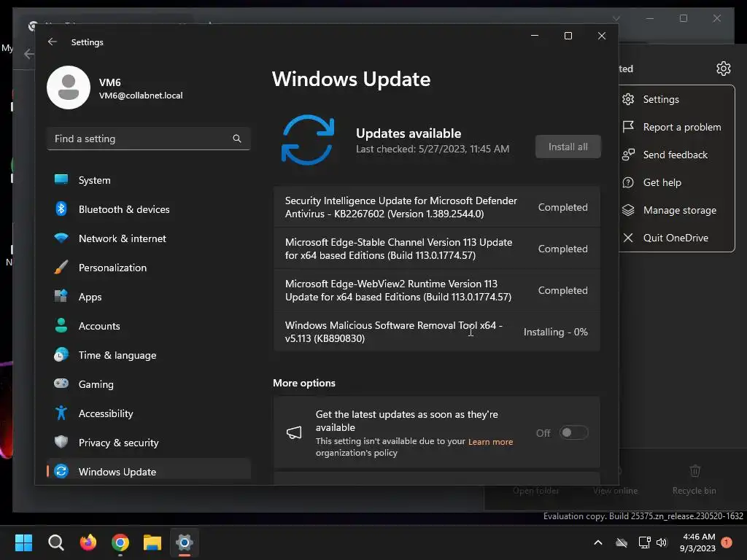Choose Manage storage in OneDrive menu
747x560 pixels.
click(676, 210)
